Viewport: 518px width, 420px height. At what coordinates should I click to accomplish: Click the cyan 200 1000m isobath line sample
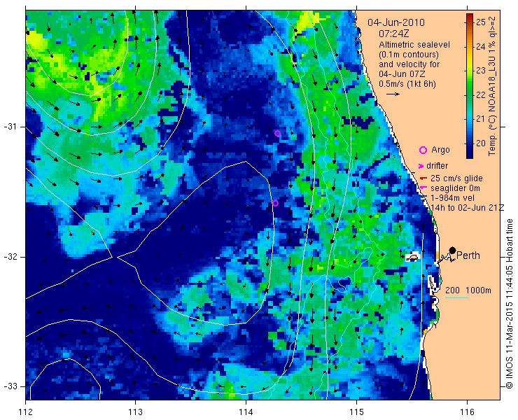pyautogui.click(x=457, y=297)
